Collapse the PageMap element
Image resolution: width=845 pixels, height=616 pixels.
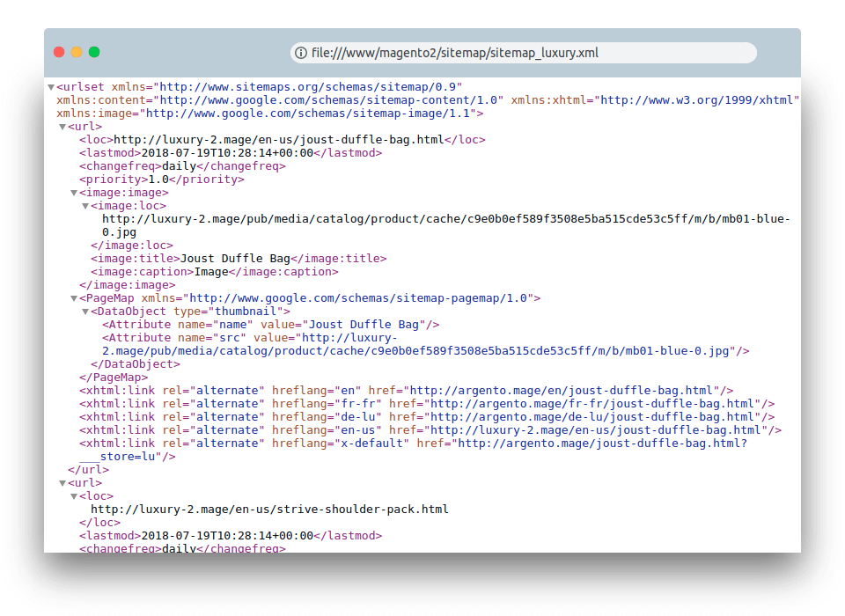click(x=75, y=297)
